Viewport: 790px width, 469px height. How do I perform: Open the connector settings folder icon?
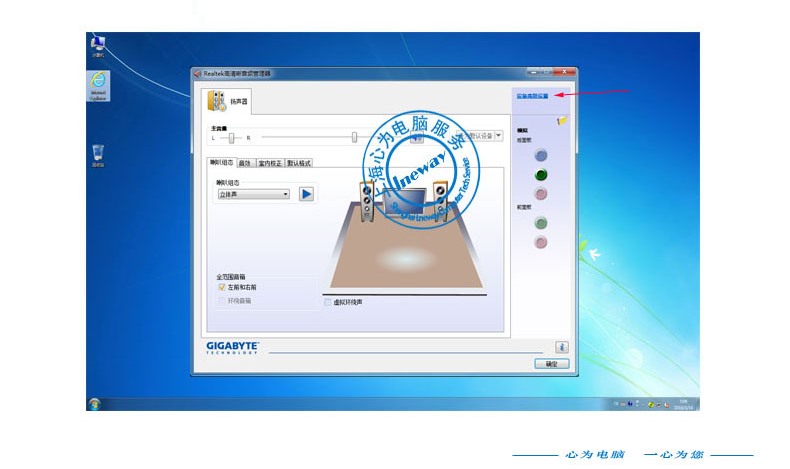564,120
